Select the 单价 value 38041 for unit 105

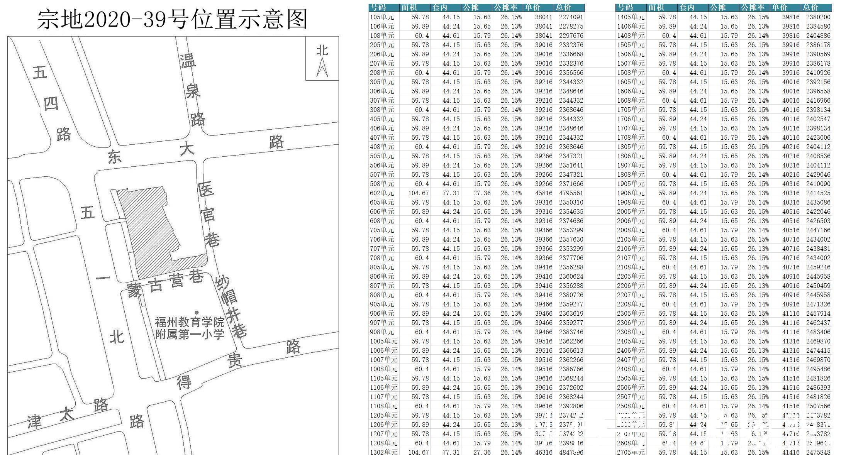click(544, 17)
